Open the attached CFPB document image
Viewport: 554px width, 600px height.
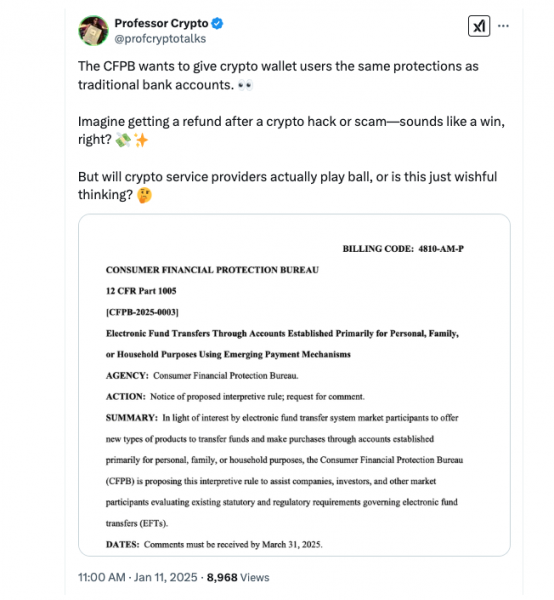294,385
